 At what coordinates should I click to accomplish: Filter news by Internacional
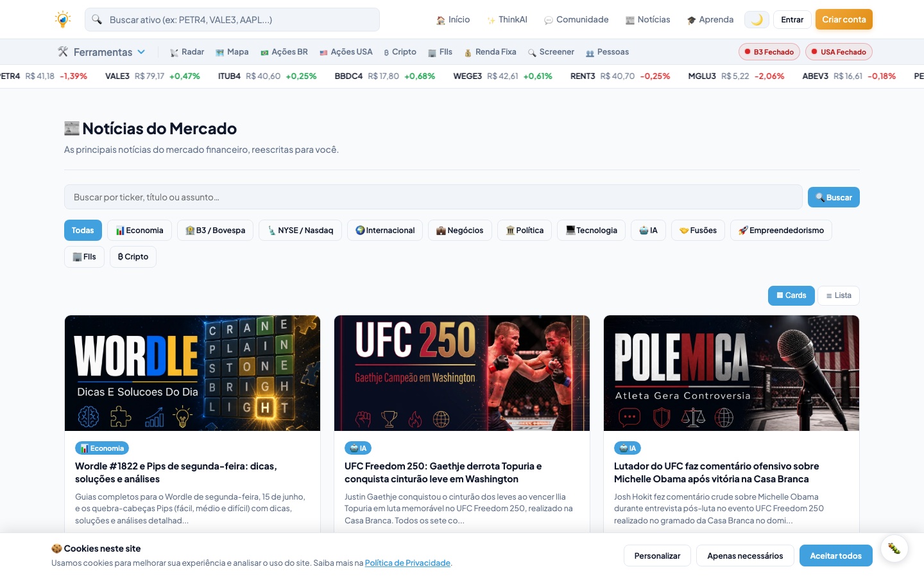click(385, 231)
